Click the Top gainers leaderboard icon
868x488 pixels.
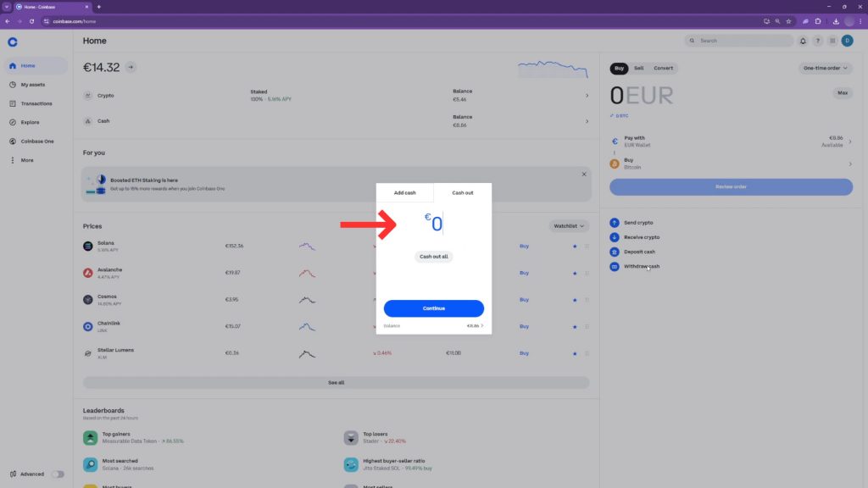pos(90,438)
